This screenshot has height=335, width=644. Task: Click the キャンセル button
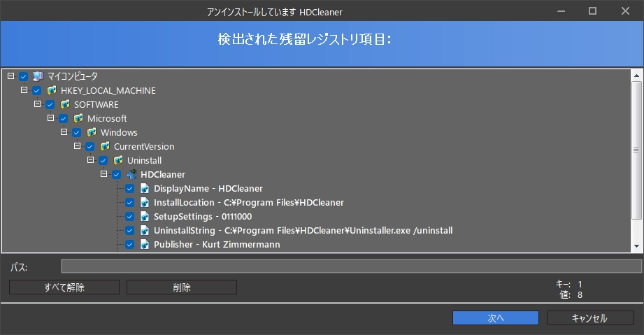coord(589,318)
